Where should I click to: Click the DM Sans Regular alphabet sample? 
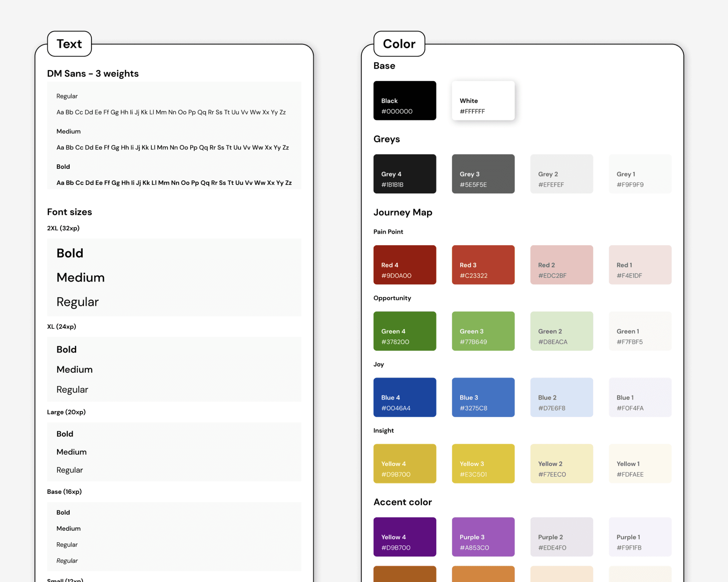click(171, 112)
